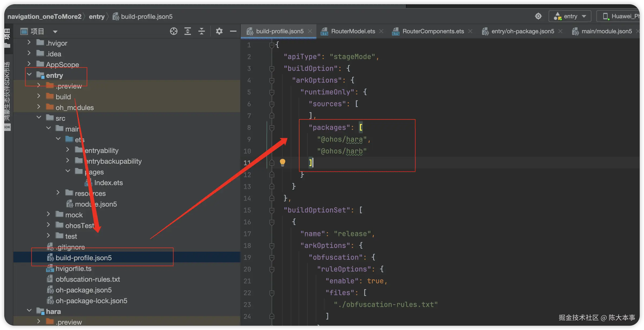644x330 pixels.
Task: Toggle code fold marker at buildOption line 3
Action: point(272,69)
